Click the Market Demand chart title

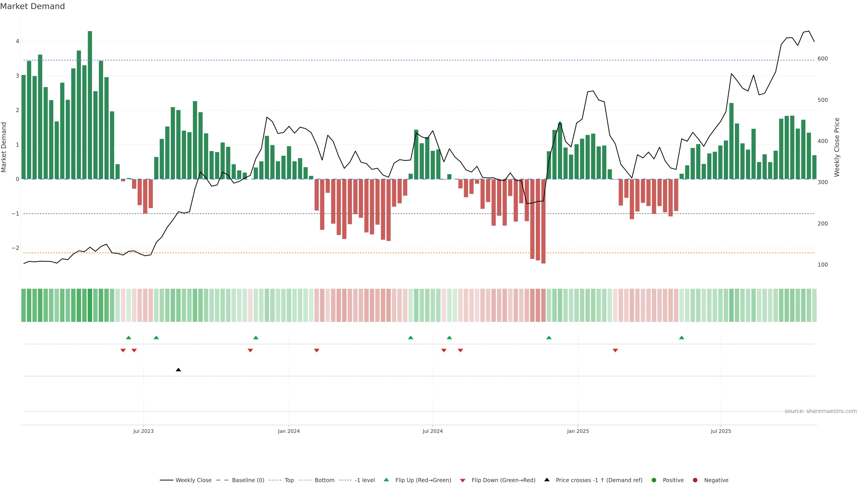(x=32, y=6)
